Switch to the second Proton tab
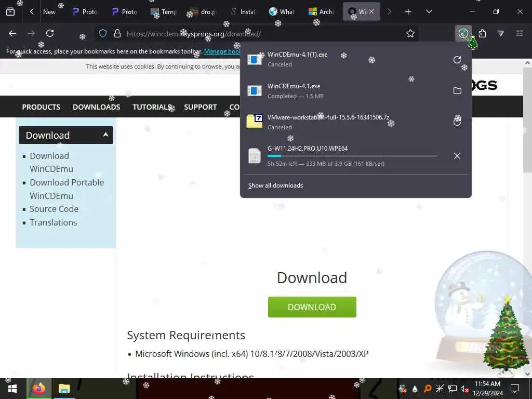The height and width of the screenshot is (399, 532). click(124, 12)
